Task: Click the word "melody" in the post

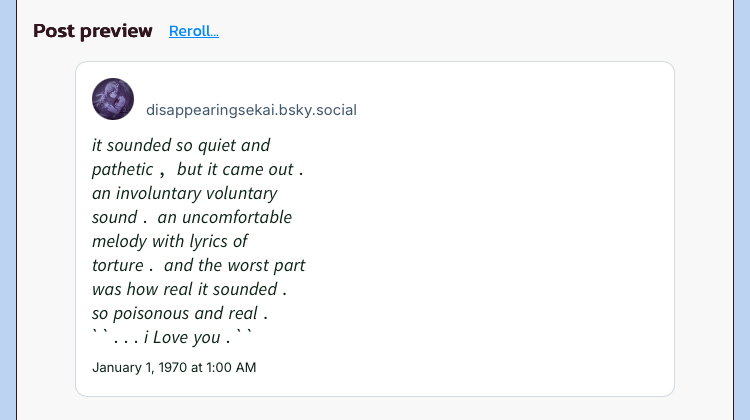Action: pos(119,241)
